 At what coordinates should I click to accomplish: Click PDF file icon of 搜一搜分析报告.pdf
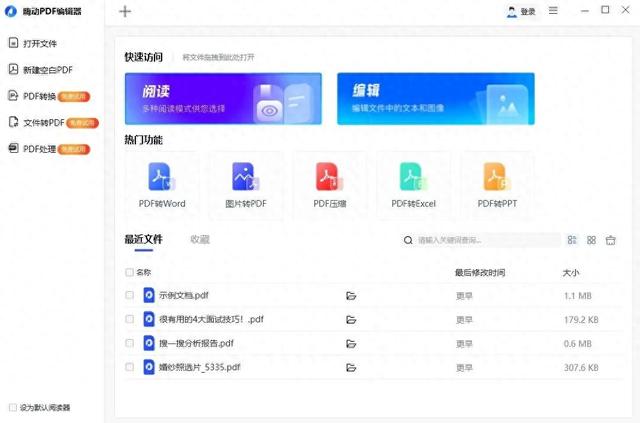[149, 343]
